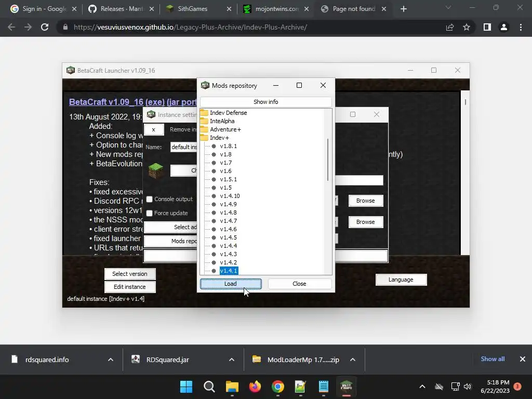Go back to the previous page

[11, 27]
